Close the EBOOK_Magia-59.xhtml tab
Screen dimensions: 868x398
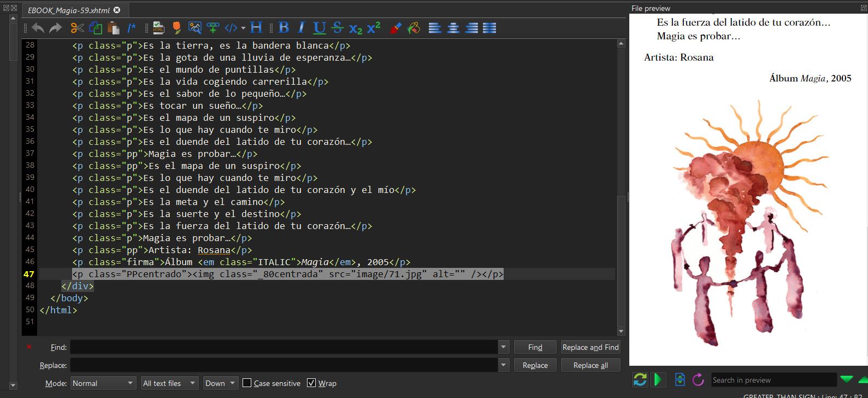[117, 10]
